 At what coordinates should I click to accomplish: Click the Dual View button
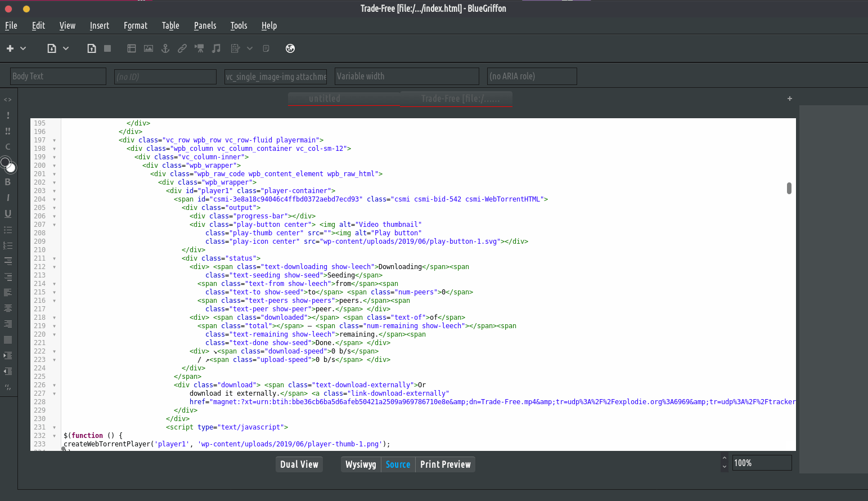(x=299, y=464)
